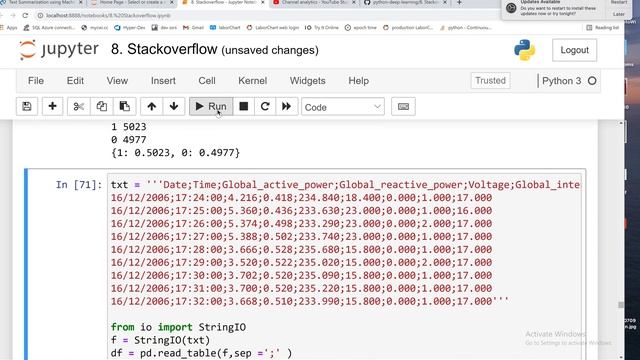Open the Apps bookmark
This screenshot has width=640, height=360.
[9, 28]
